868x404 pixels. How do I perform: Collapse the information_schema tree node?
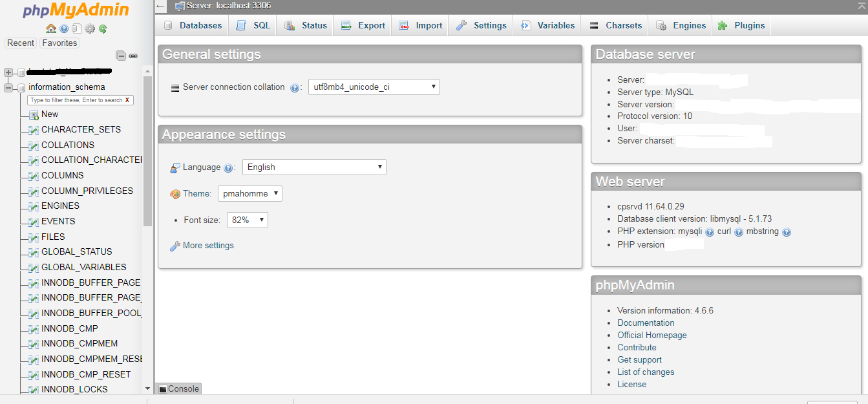pos(8,87)
